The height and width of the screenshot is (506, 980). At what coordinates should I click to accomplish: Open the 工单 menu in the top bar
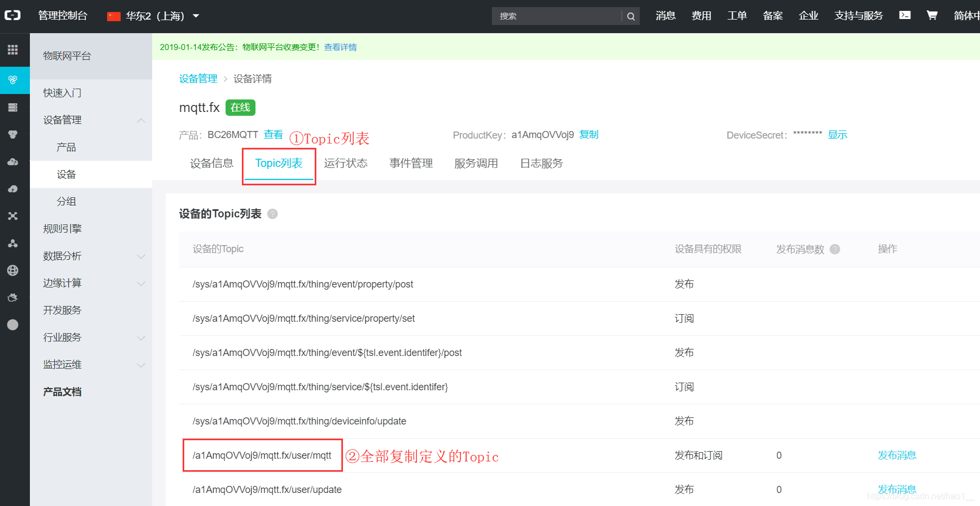click(737, 15)
